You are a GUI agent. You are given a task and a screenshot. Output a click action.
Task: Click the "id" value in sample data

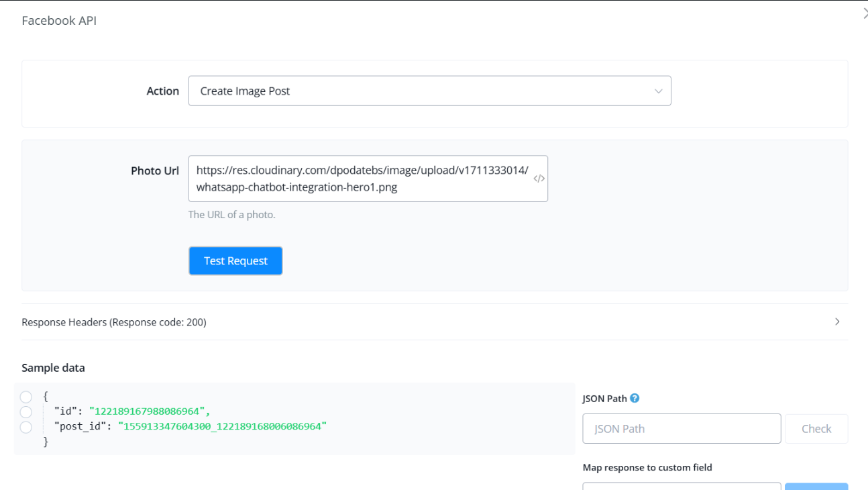click(150, 411)
